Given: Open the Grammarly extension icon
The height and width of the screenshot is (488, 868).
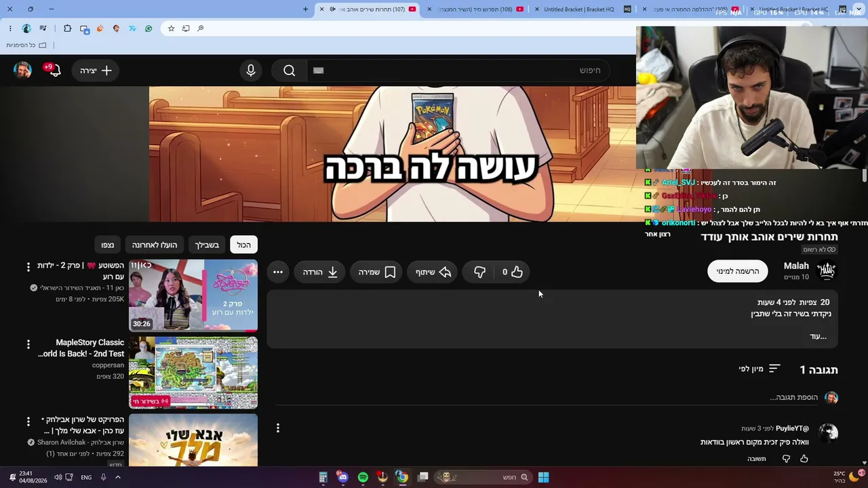Looking at the screenshot, I should point(149,28).
